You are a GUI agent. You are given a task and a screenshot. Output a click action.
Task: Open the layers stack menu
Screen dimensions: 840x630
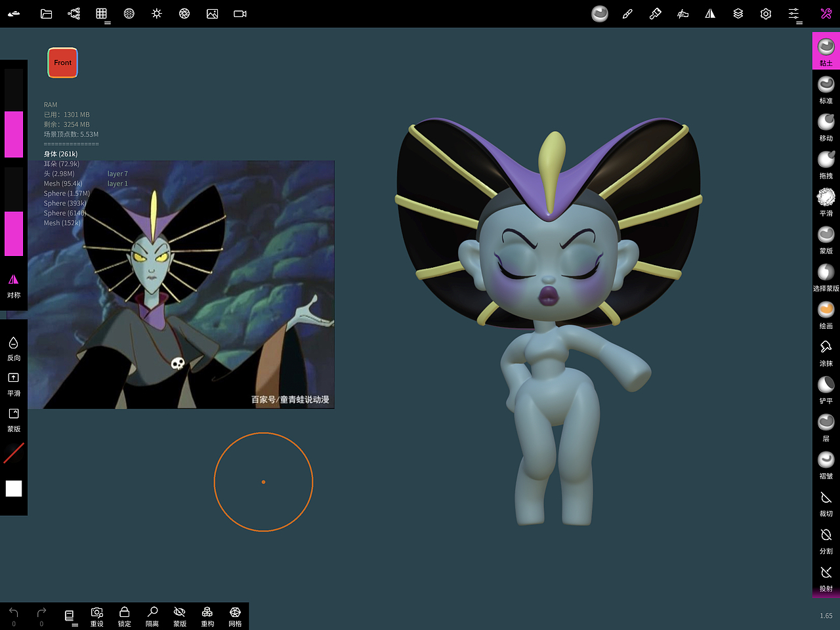point(738,14)
